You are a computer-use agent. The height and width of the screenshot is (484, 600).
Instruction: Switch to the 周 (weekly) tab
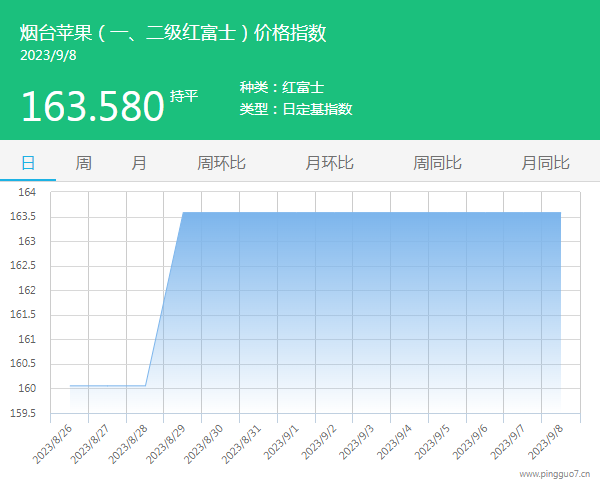point(84,162)
